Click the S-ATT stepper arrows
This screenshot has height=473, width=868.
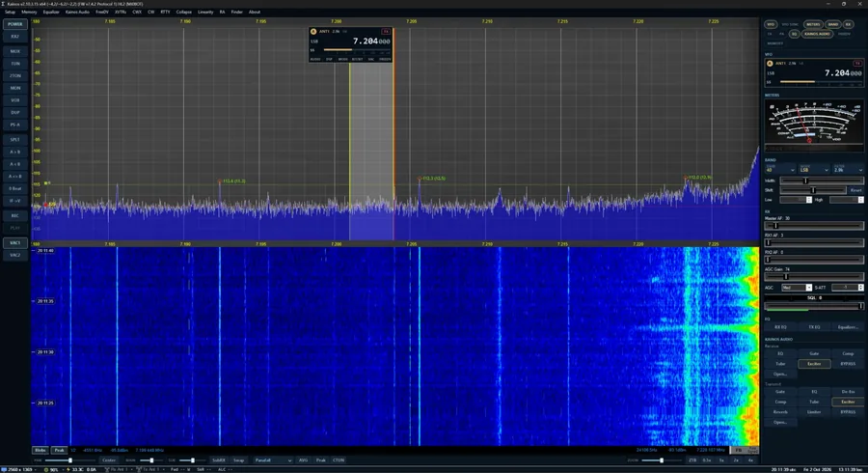pos(860,288)
